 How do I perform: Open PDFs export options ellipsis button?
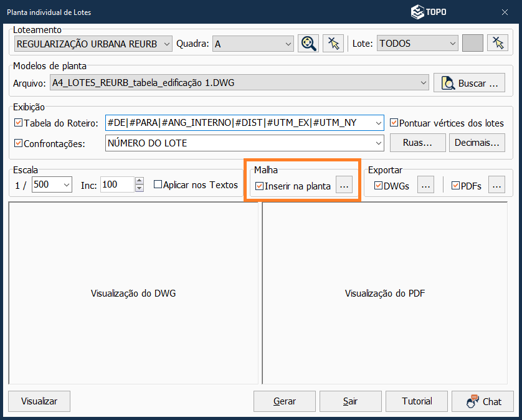(x=496, y=185)
